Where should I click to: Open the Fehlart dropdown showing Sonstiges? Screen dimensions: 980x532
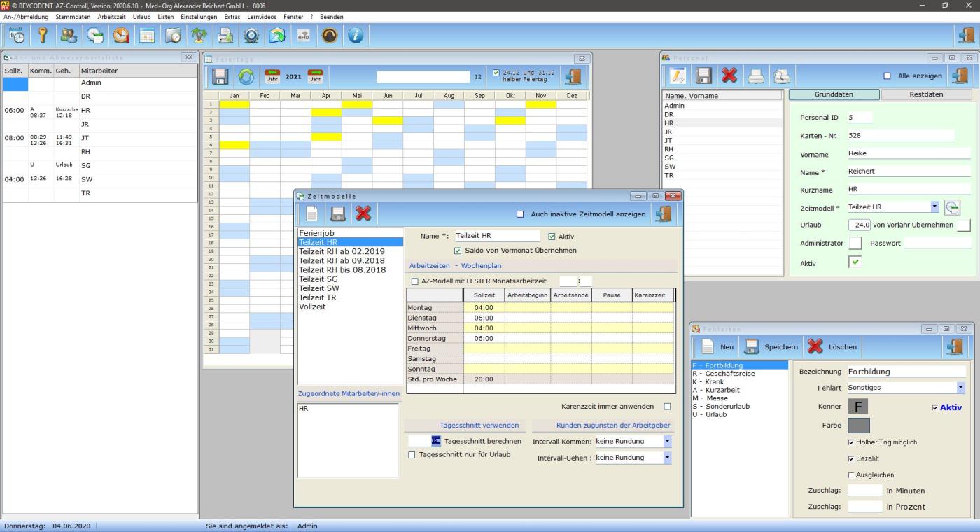click(x=960, y=388)
